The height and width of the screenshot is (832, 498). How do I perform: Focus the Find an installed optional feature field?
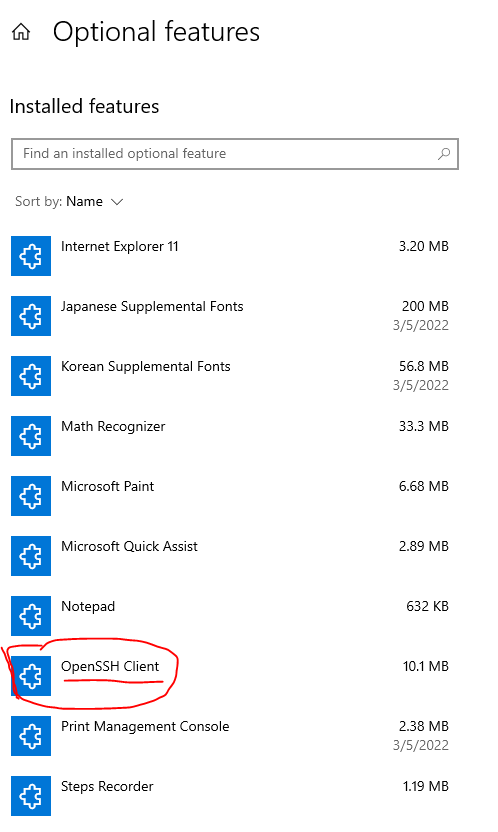click(234, 154)
